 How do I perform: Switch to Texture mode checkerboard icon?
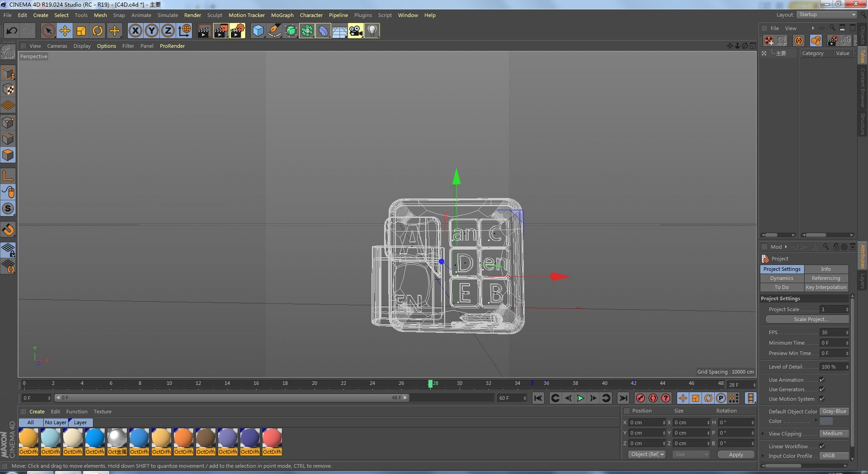[x=8, y=90]
